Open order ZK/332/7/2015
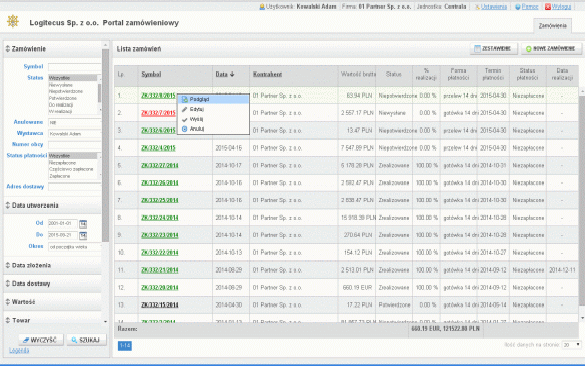585x366 pixels. click(x=158, y=113)
